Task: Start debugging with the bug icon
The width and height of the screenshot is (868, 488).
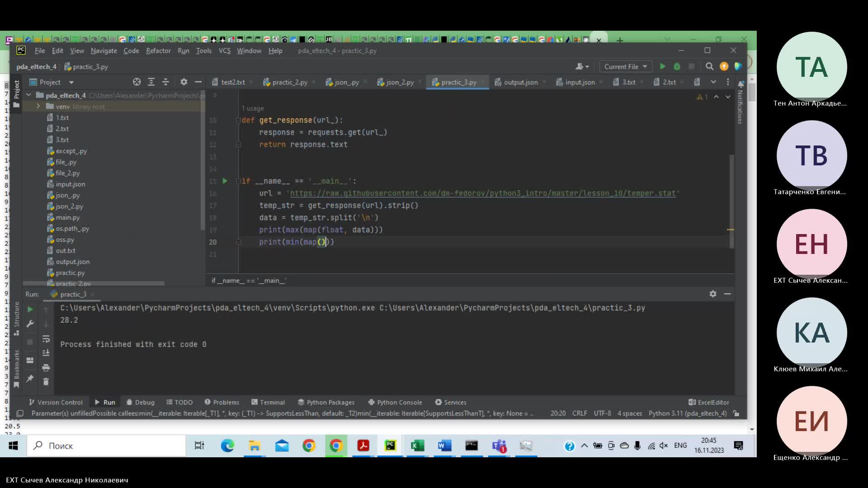Action: tap(677, 66)
